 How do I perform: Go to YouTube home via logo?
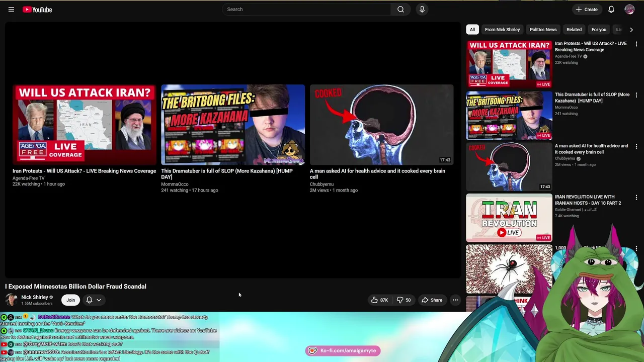coord(37,9)
